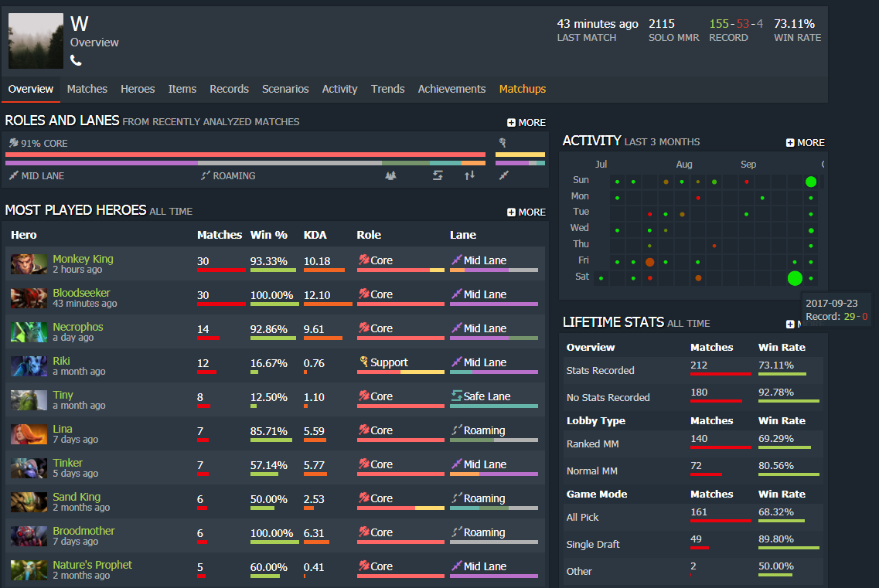Click the safe lane icon in lanes bar
The height and width of the screenshot is (588, 879).
[438, 175]
